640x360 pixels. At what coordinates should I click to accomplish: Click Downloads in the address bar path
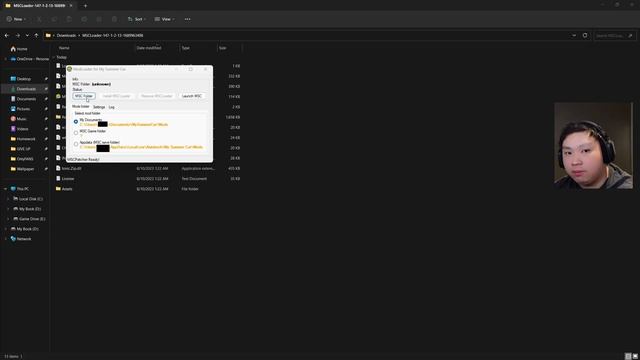tap(66, 36)
